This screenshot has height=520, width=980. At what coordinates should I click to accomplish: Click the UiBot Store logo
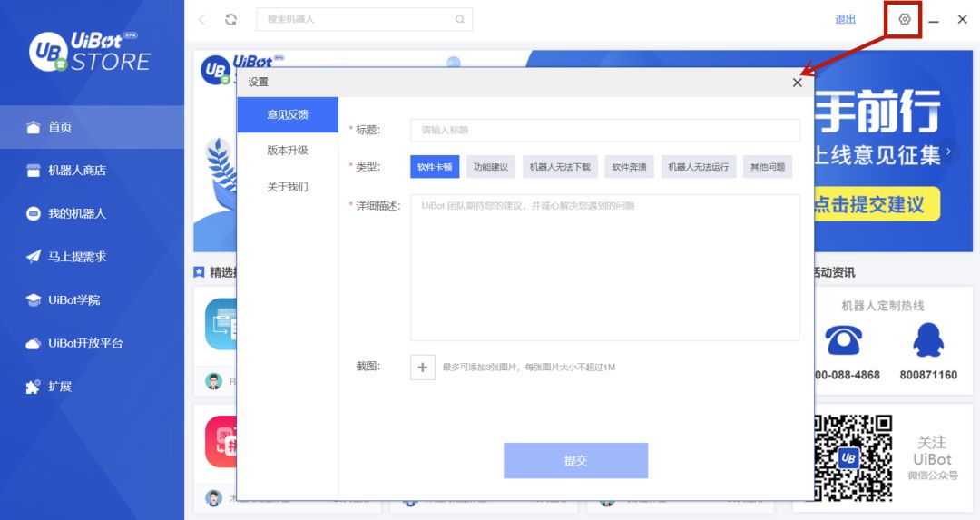(x=89, y=51)
